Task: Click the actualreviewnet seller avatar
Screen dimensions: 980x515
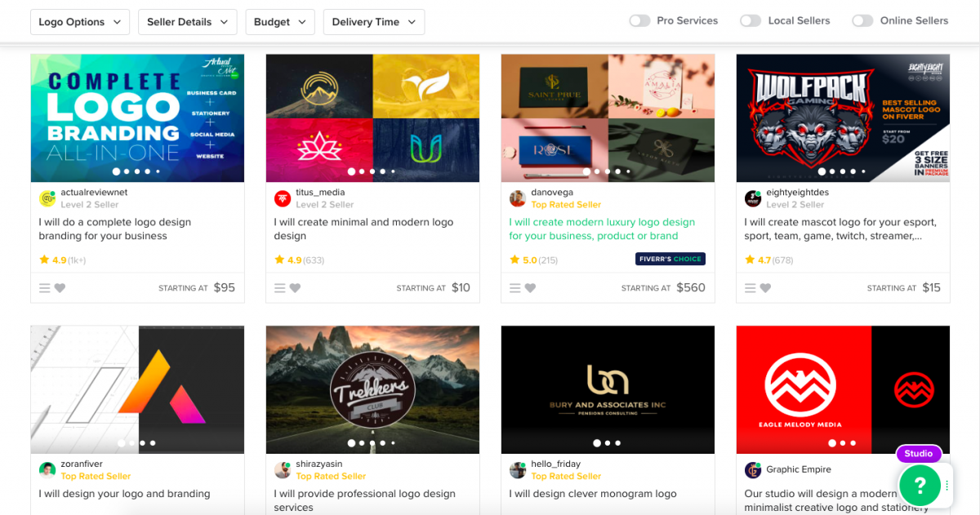Action: click(x=47, y=198)
